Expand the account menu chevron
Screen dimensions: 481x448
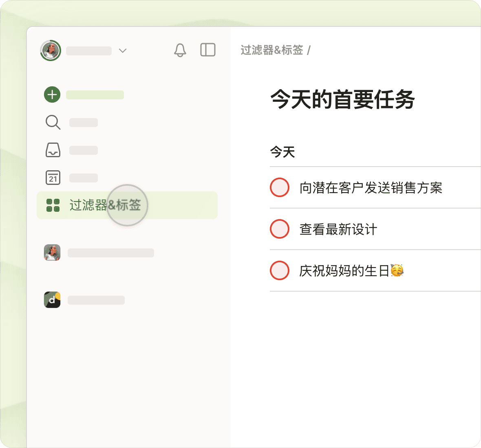(123, 51)
